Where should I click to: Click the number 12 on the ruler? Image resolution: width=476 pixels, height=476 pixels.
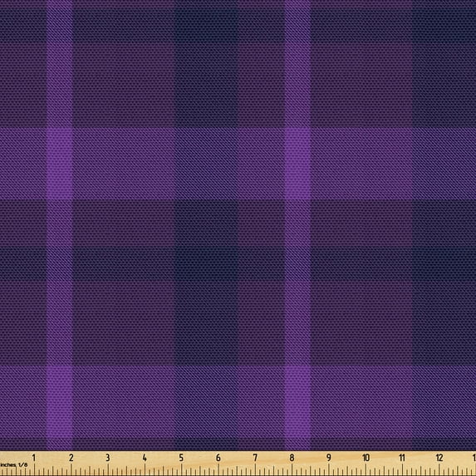click(439, 458)
